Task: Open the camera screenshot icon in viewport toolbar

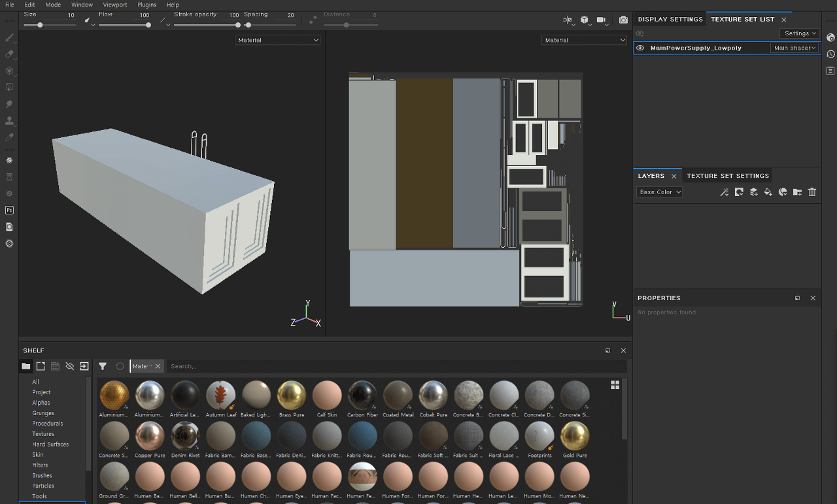Action: 623,20
